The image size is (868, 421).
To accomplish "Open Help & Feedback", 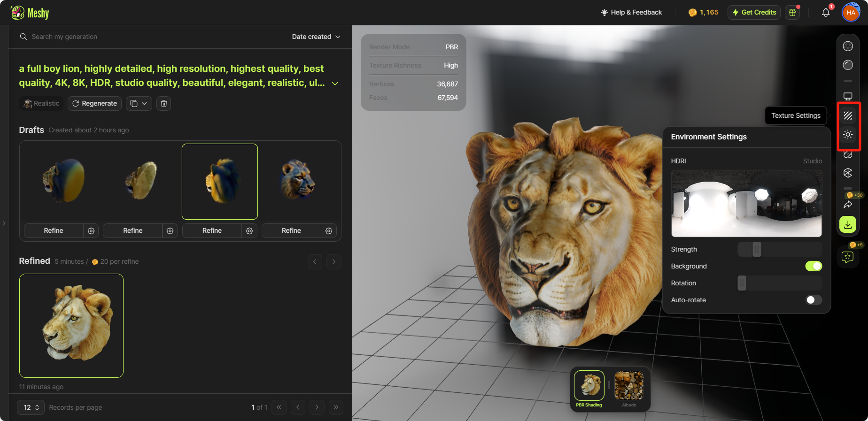I will 631,12.
